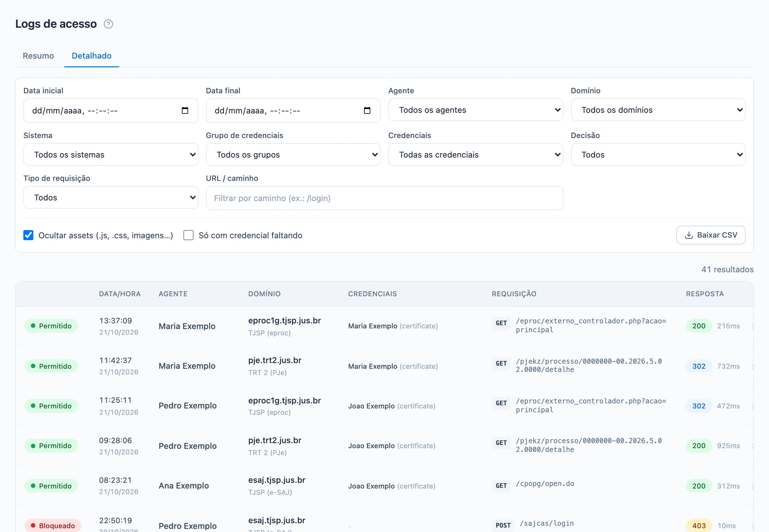769x532 pixels.
Task: Open the Decisão dropdown
Action: [658, 154]
